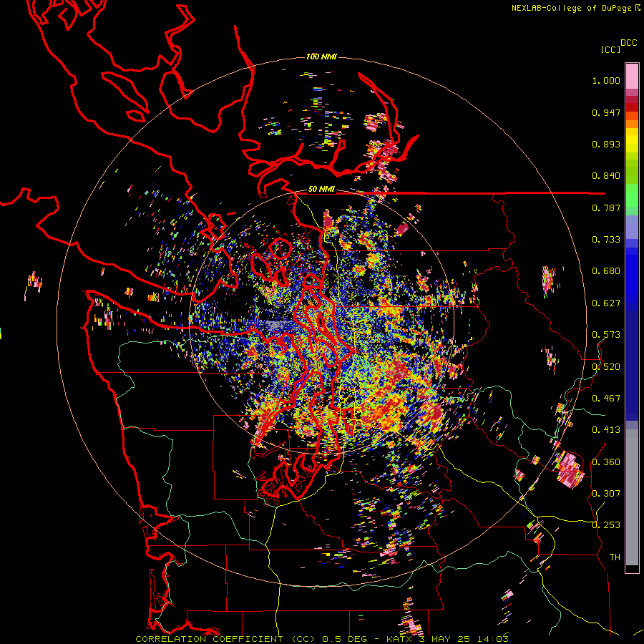Click the 1.000 scale value
The width and height of the screenshot is (644, 644).
click(x=606, y=80)
